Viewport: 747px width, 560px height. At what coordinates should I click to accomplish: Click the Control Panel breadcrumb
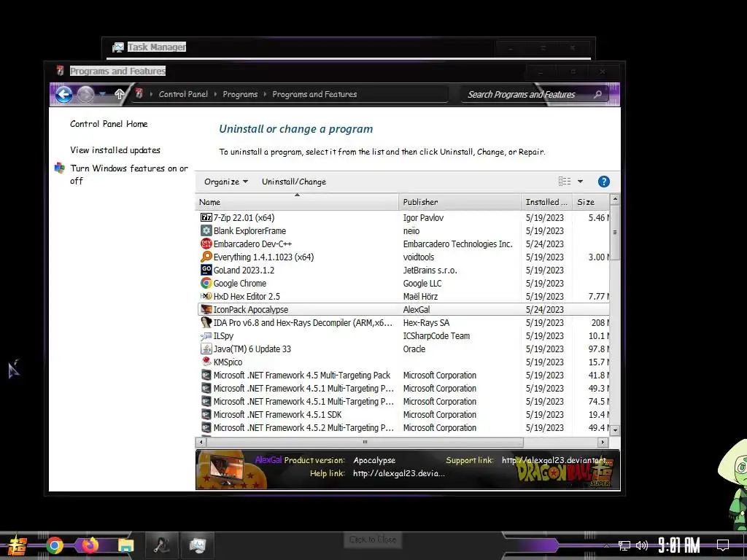[x=183, y=94]
